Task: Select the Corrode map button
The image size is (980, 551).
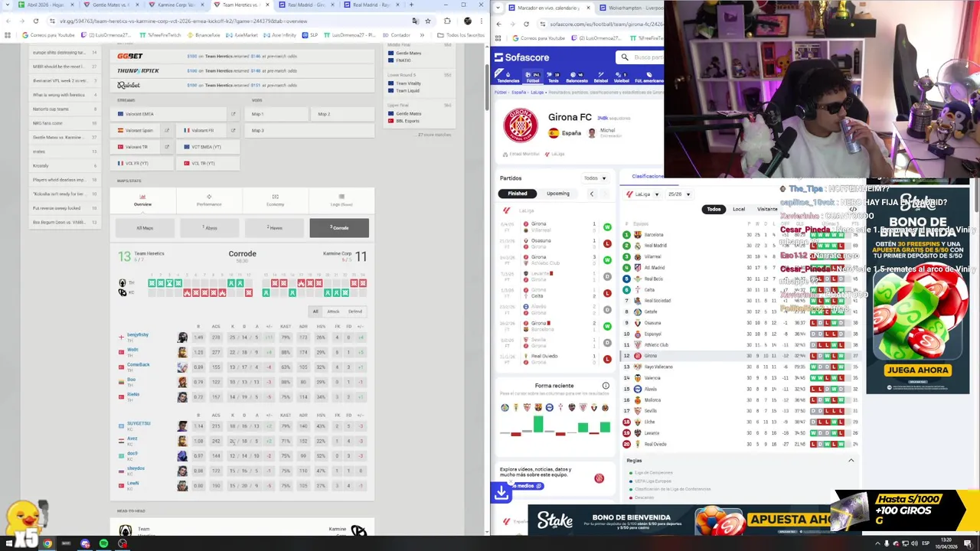Action: (339, 228)
